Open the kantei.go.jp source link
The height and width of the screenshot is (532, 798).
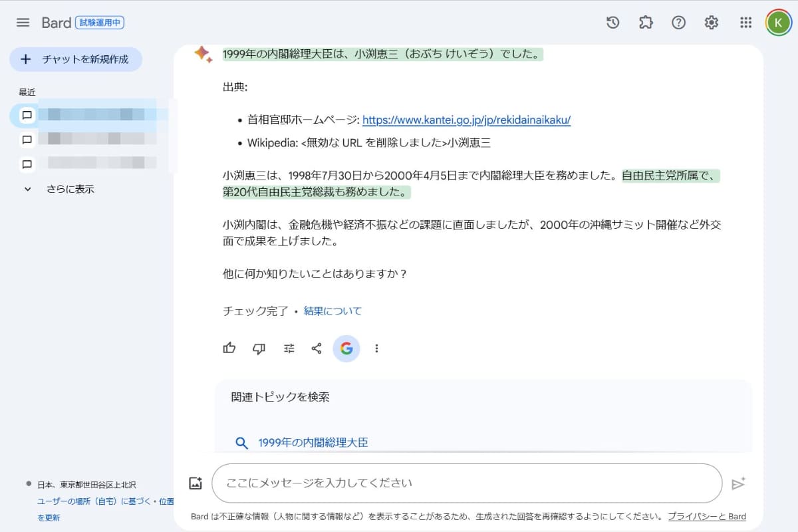[467, 120]
